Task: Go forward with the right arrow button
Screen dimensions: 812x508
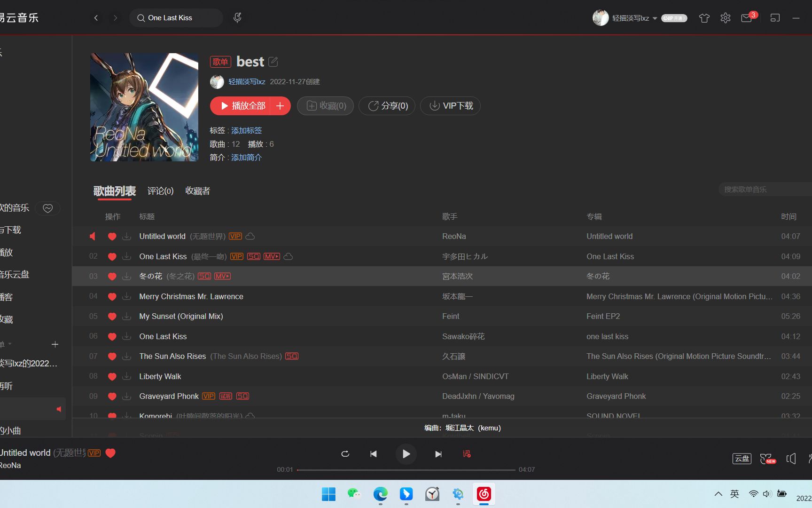Action: point(116,18)
